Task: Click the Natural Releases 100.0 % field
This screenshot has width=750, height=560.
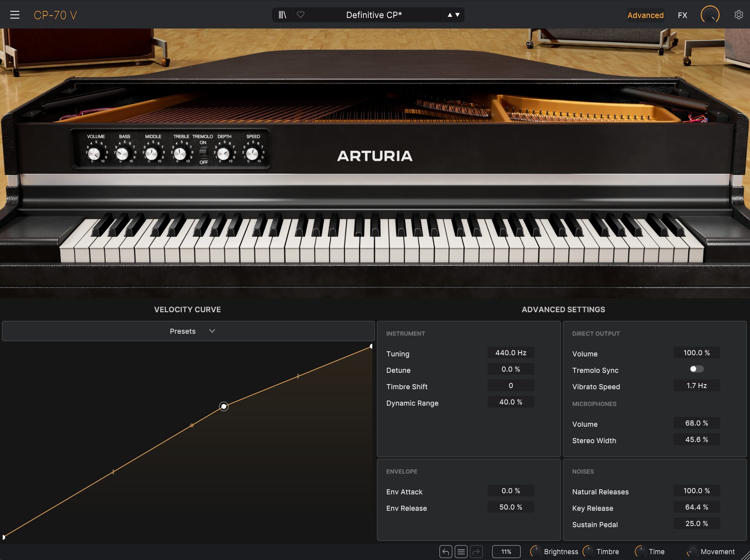Action: (696, 490)
